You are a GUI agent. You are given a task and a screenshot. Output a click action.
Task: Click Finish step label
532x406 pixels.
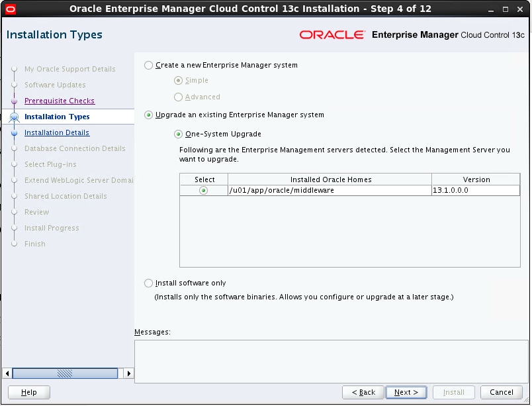35,244
